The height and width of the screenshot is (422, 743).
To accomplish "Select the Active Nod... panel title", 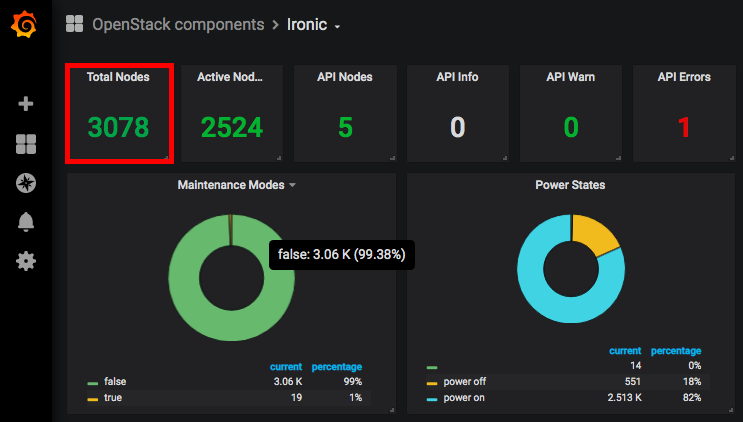I will 230,77.
